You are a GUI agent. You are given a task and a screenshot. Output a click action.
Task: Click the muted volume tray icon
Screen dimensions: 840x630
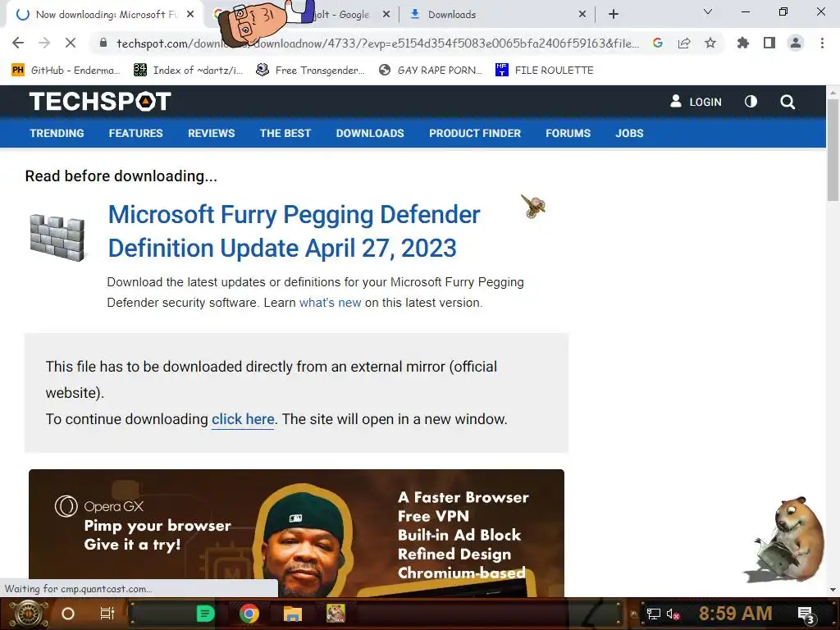coord(673,614)
